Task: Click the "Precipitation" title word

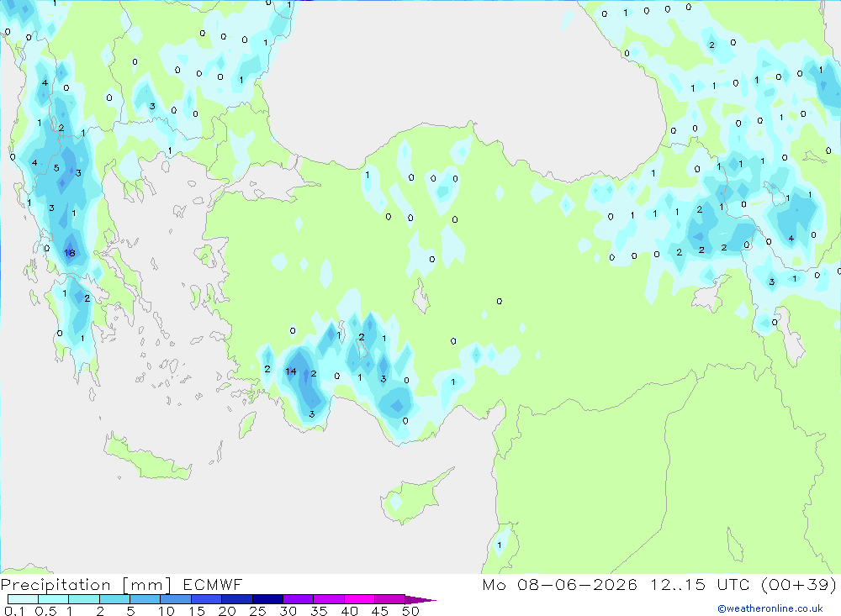Action: 56,585
